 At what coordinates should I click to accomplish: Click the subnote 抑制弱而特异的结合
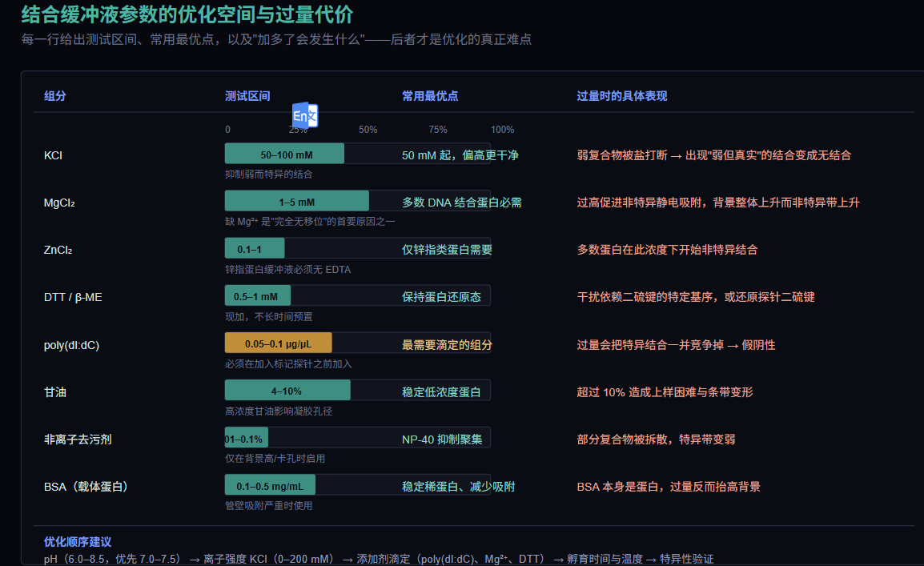coord(269,175)
